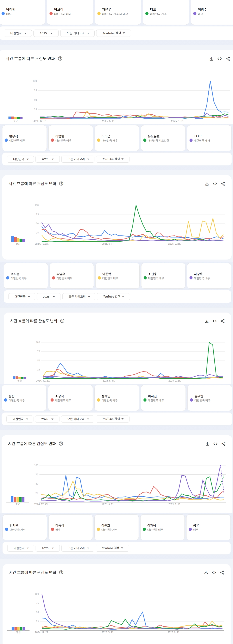Viewport: 233px width, 644px height.
Task: Click embed icon on chart below 원빈 cards
Action: coord(215,444)
